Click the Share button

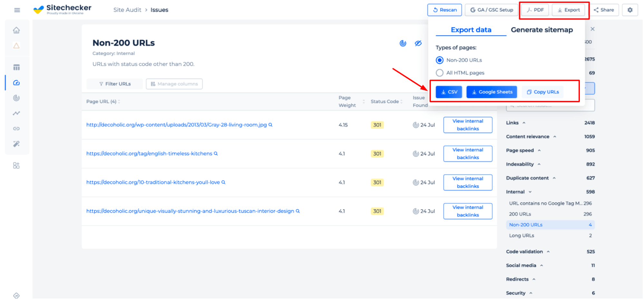(604, 10)
